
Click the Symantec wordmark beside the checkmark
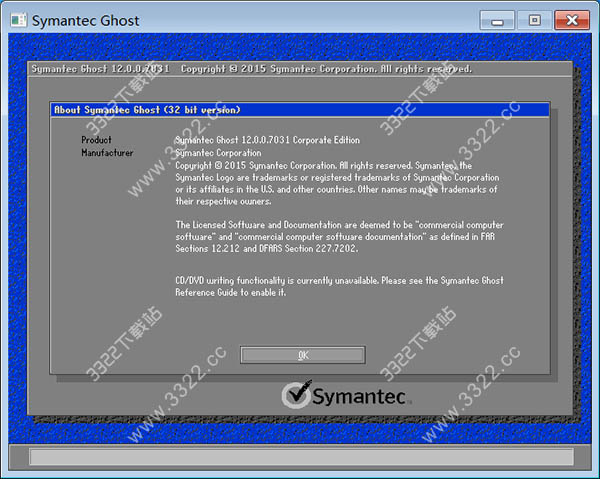point(357,396)
